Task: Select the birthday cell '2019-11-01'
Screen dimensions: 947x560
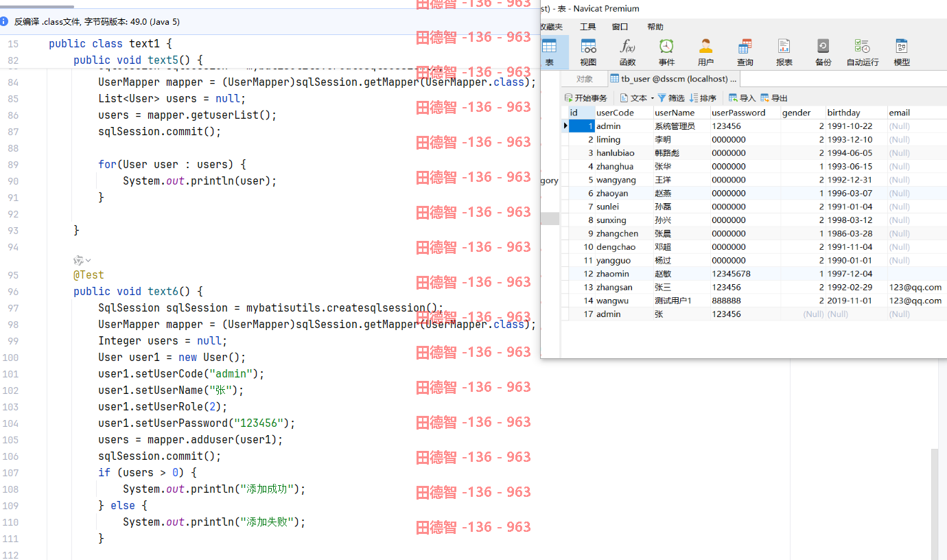Action: tap(856, 301)
